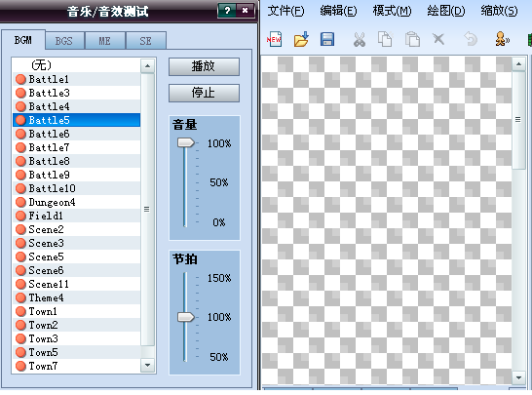The height and width of the screenshot is (395, 532).
Task: Click the 停止 stop button
Action: pyautogui.click(x=204, y=93)
